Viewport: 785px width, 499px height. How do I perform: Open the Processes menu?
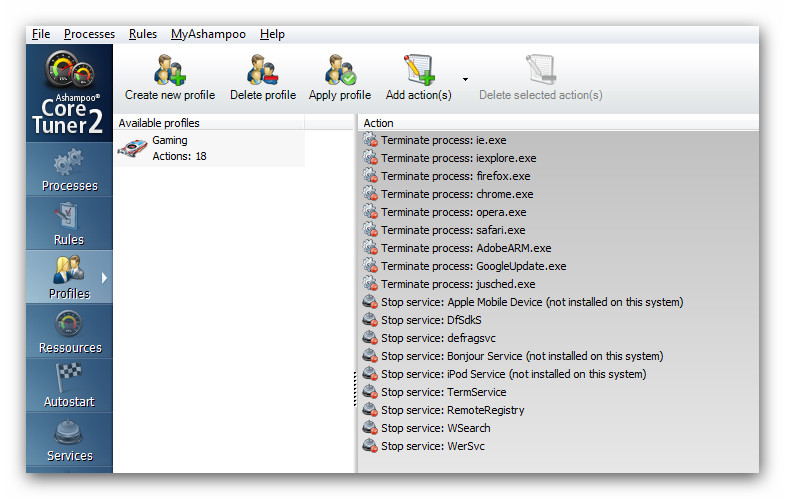click(x=89, y=34)
